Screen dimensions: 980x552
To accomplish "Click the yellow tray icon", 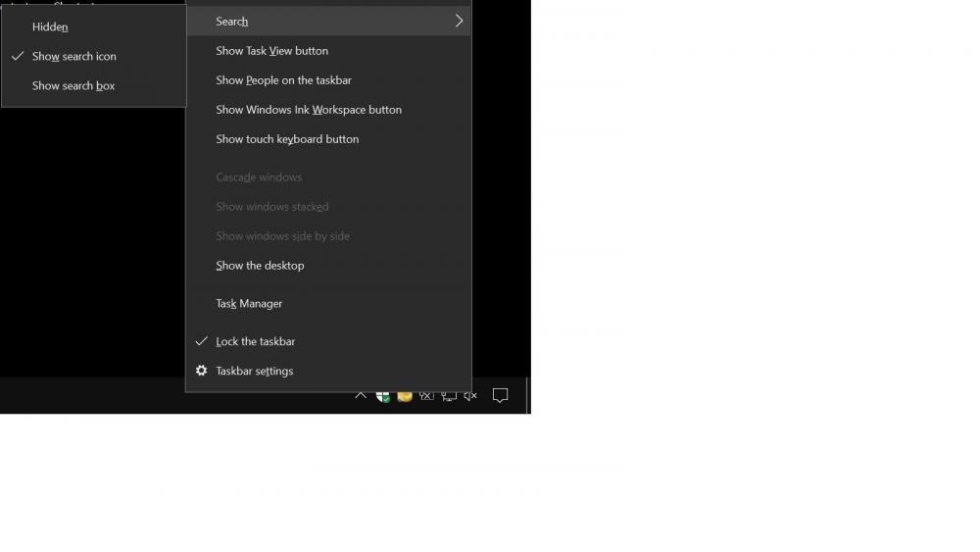I will coord(405,396).
